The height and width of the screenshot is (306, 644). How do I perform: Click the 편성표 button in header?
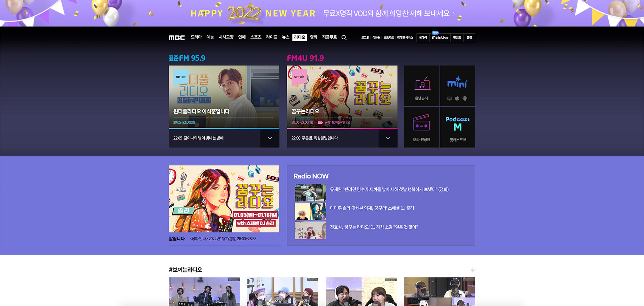[457, 38]
